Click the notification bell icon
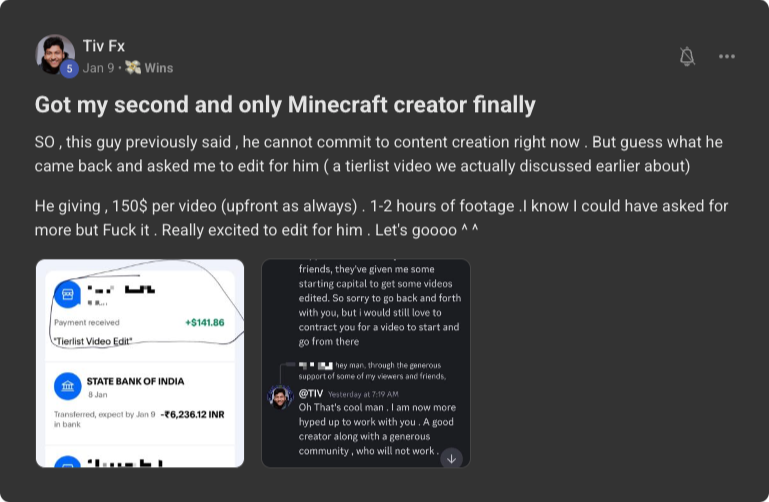Viewport: 769px width, 502px height. point(687,57)
